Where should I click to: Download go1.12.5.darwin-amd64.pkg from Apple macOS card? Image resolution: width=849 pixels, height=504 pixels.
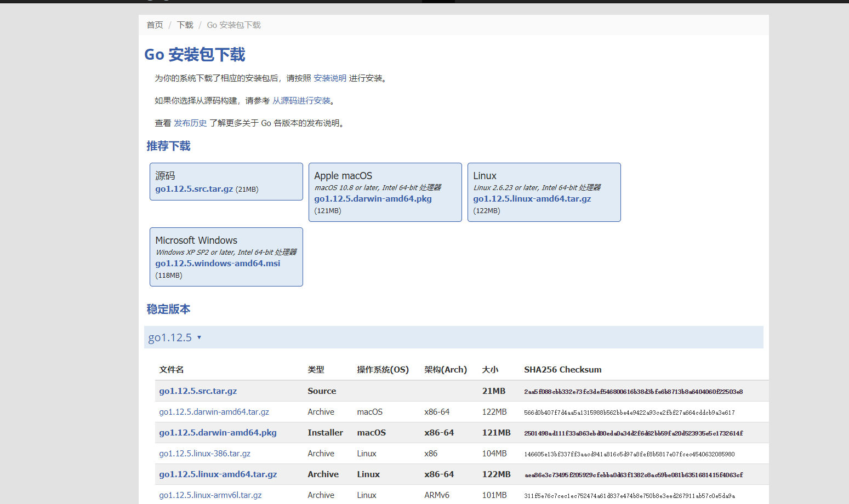click(373, 199)
